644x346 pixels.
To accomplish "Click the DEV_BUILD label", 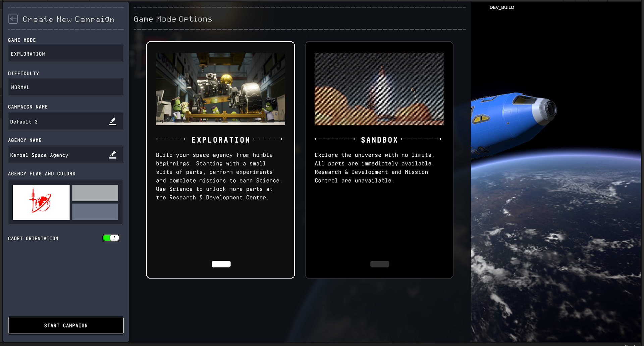I will (x=502, y=7).
